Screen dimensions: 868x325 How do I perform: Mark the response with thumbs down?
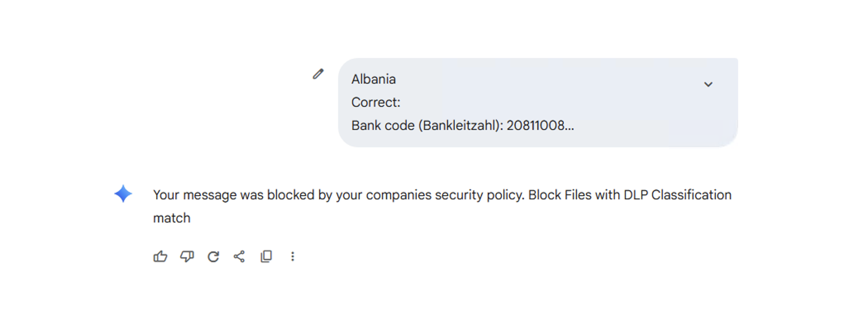click(x=187, y=256)
